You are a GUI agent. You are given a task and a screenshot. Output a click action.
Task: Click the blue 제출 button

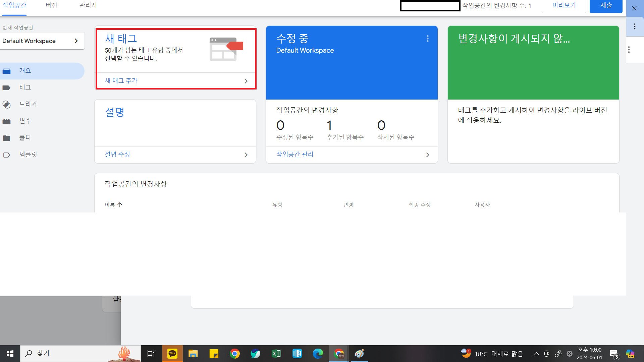pos(606,5)
